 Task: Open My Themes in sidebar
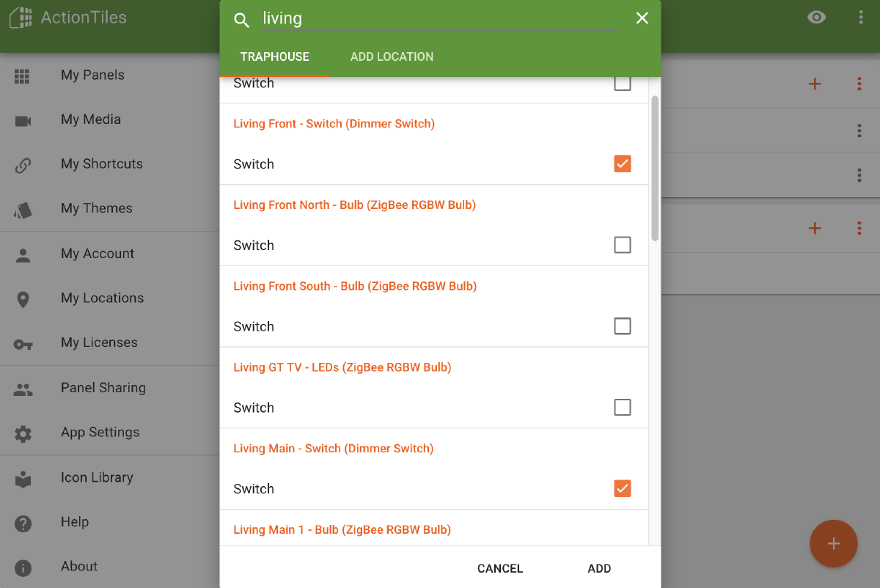coord(110,209)
